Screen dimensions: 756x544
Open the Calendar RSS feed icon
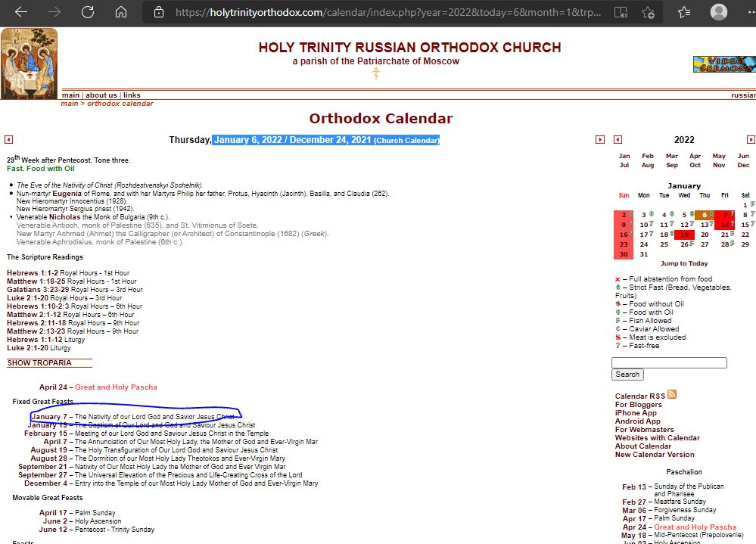coord(672,395)
